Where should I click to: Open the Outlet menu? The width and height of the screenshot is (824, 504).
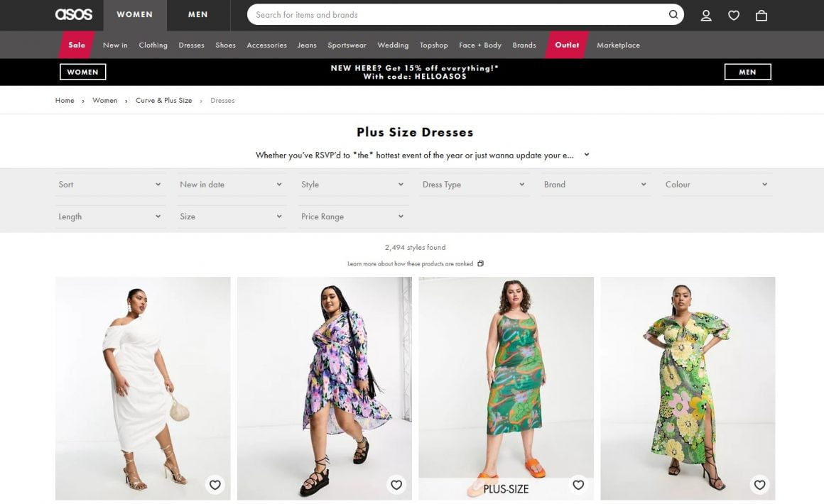[567, 45]
